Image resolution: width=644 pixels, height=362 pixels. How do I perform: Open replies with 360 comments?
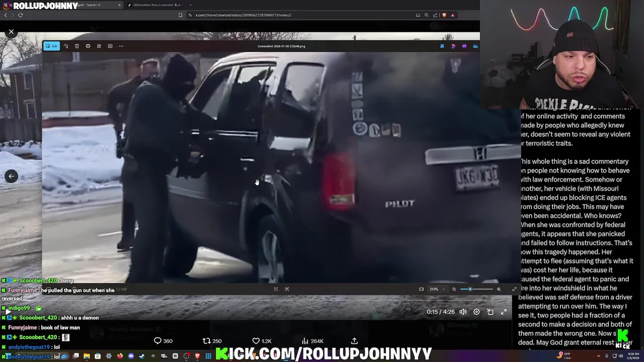(163, 341)
